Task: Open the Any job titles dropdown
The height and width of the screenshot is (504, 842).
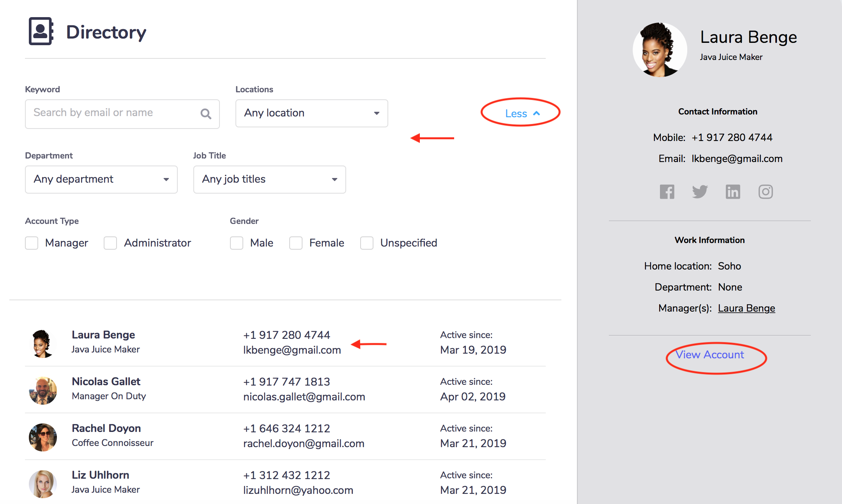Action: coord(269,180)
